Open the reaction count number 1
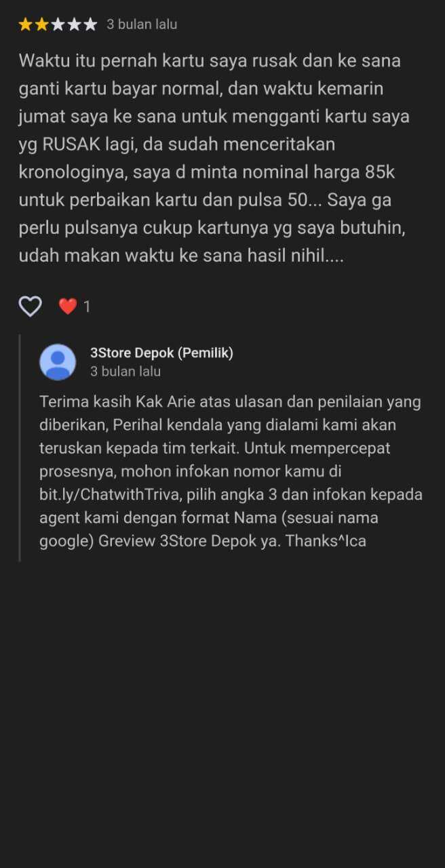 click(x=87, y=307)
